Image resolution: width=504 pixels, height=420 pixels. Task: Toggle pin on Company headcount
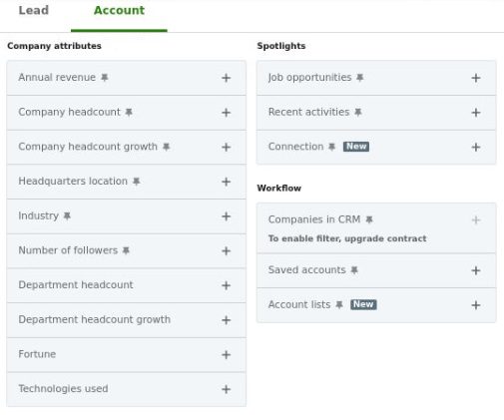click(x=129, y=112)
